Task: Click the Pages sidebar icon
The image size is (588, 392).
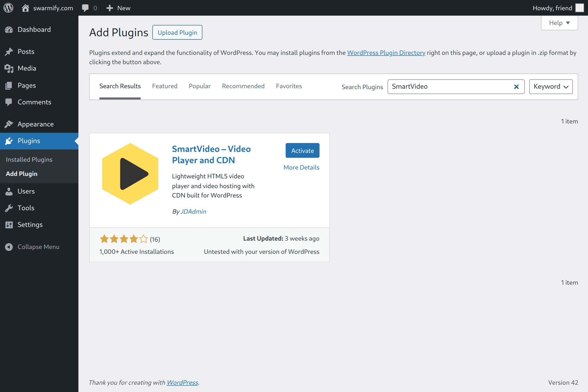Action: (9, 85)
